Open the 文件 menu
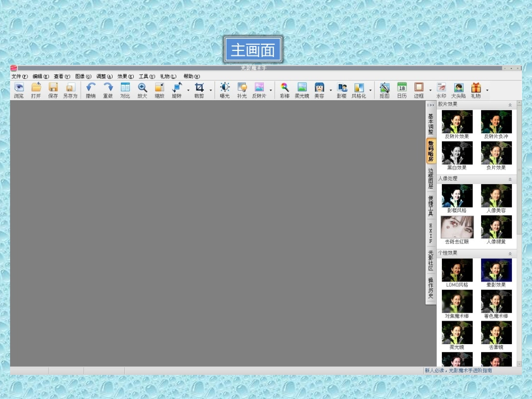The width and height of the screenshot is (532, 399). tap(20, 76)
